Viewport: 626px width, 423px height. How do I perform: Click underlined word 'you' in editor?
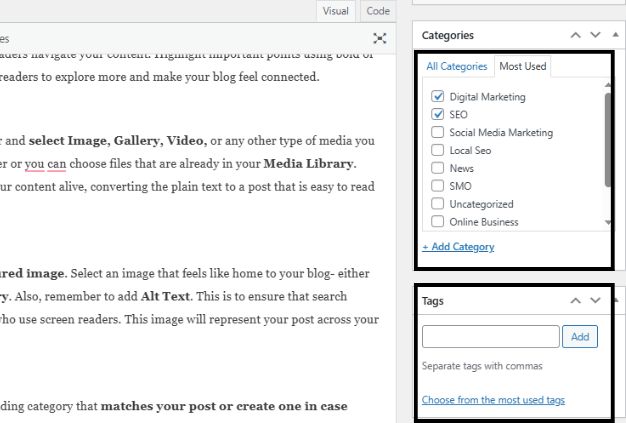coord(34,164)
